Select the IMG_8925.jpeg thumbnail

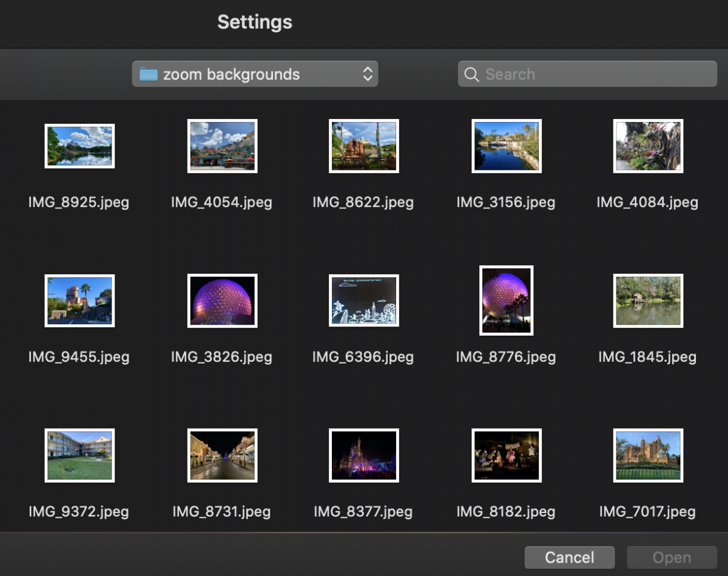click(79, 146)
